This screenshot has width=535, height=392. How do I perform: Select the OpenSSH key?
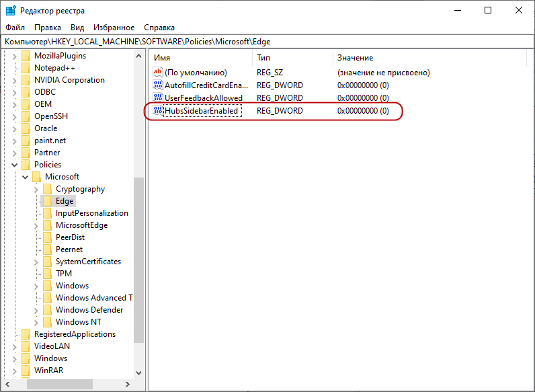coord(51,116)
